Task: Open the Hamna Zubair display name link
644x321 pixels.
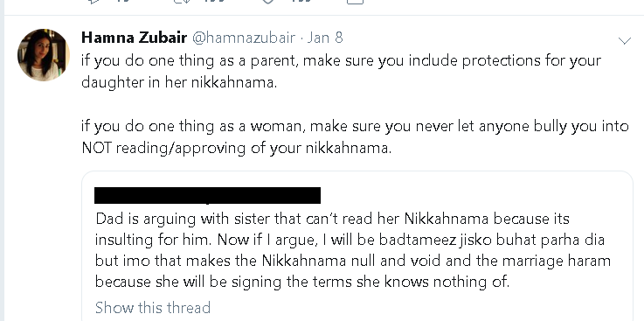Action: pos(135,38)
